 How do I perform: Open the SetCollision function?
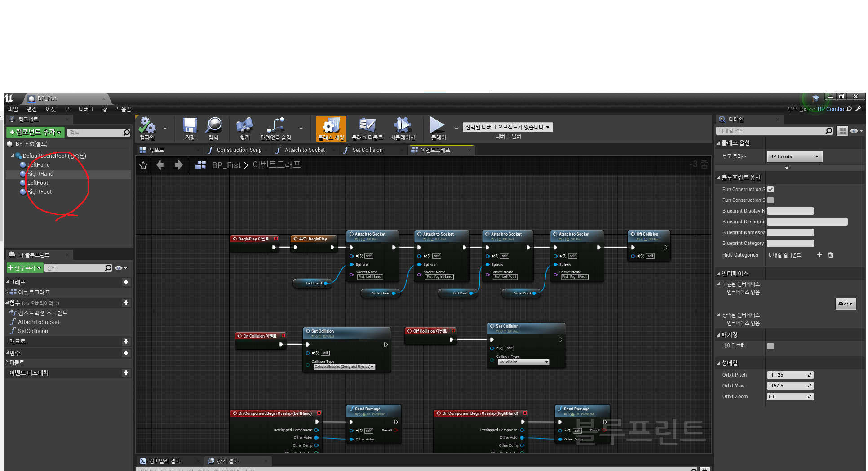[33, 331]
